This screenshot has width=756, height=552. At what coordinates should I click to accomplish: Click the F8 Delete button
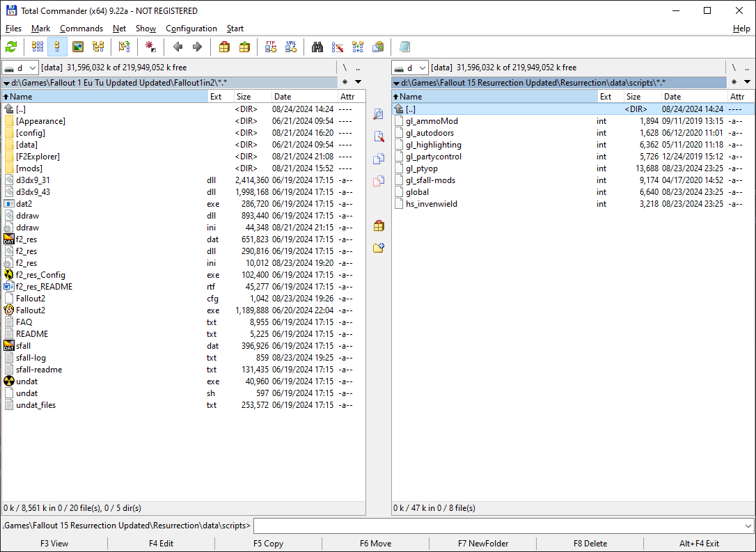click(590, 544)
